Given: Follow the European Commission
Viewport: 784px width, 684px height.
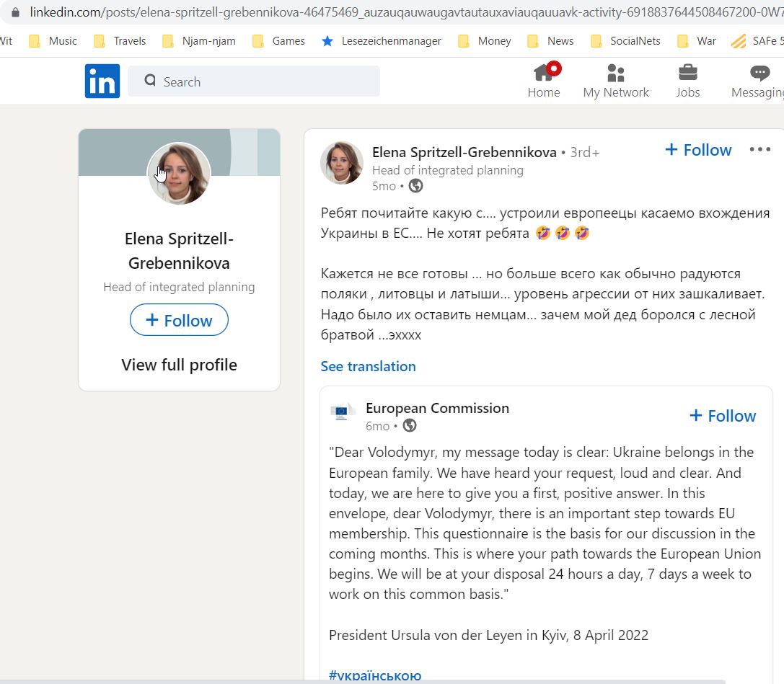Looking at the screenshot, I should [723, 416].
